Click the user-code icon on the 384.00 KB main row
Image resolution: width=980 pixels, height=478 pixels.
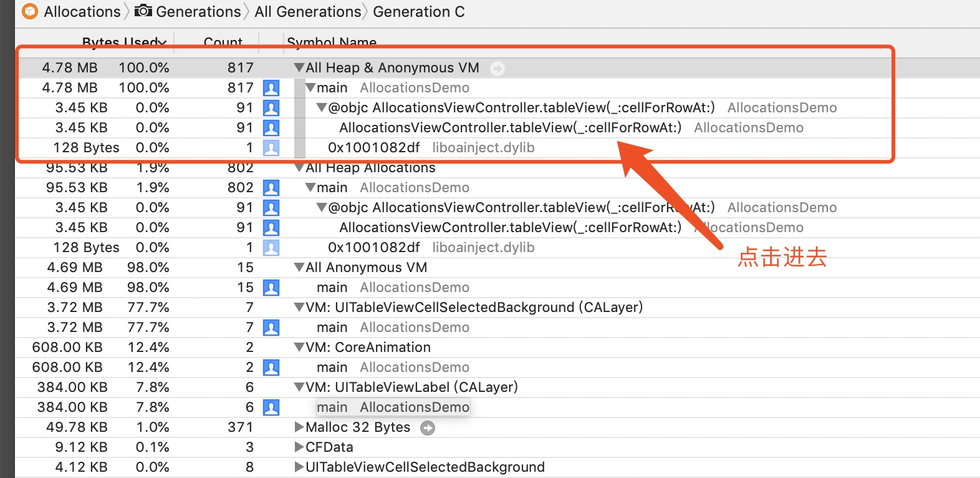tap(271, 407)
